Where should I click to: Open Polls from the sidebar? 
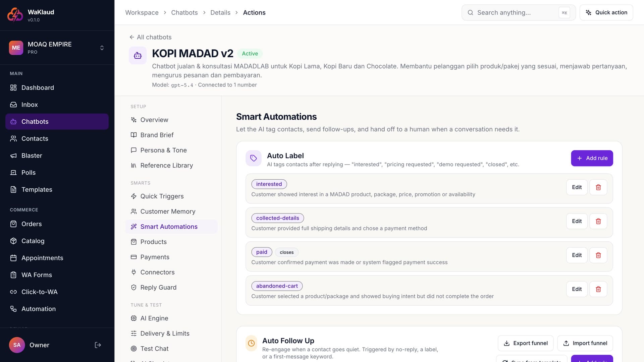57,173
